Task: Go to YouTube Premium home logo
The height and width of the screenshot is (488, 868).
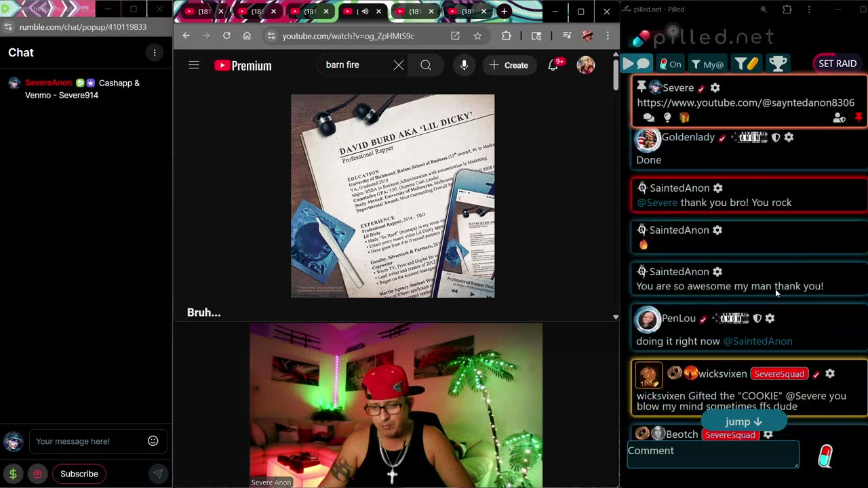Action: pos(243,66)
